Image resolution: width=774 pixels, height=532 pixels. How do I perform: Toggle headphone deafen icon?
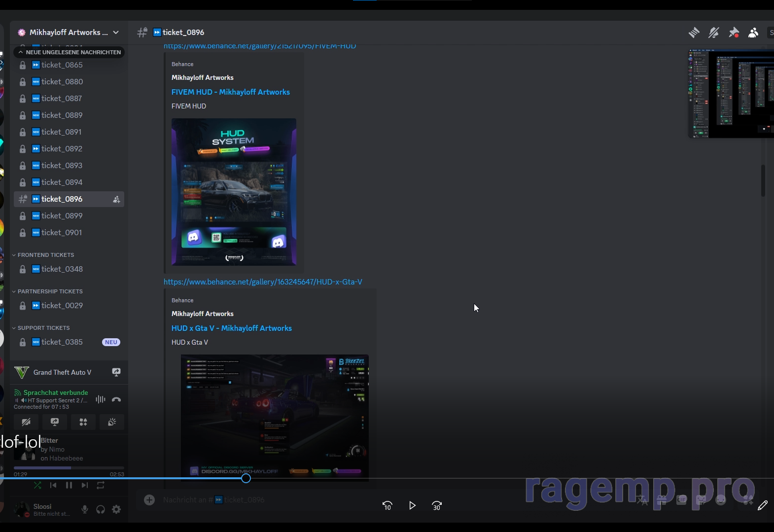click(101, 509)
